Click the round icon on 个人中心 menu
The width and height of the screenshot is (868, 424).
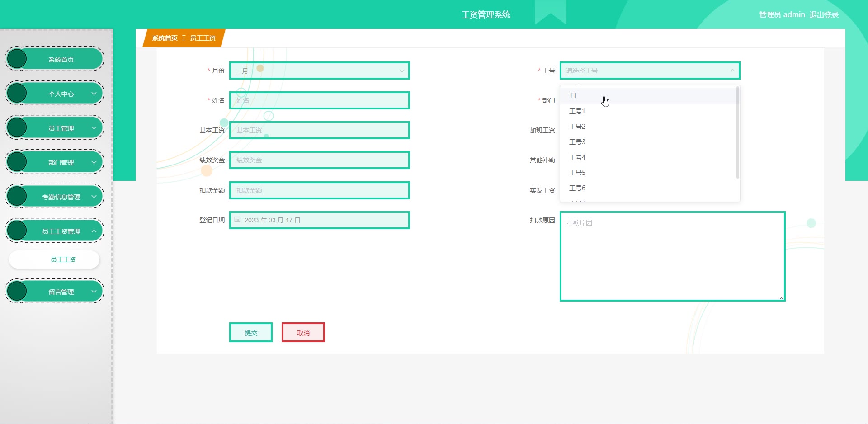click(x=17, y=94)
